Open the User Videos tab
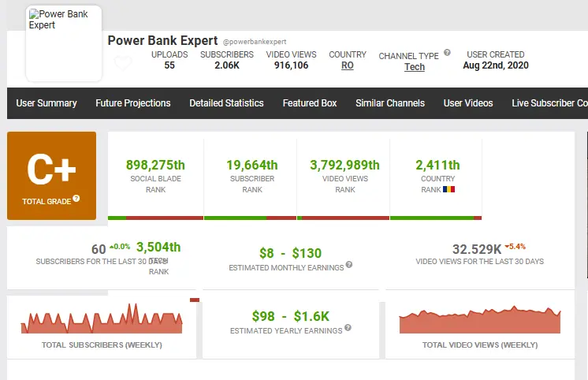The height and width of the screenshot is (380, 588). 468,103
